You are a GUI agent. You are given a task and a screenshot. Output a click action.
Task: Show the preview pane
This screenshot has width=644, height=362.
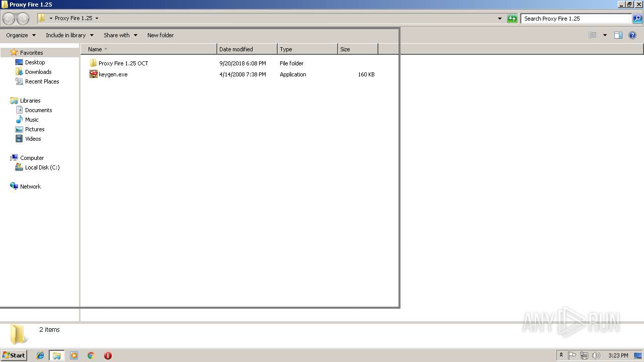(618, 35)
